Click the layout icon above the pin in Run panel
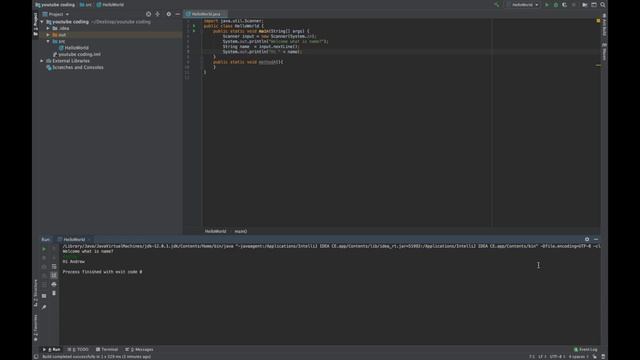 [x=44, y=296]
